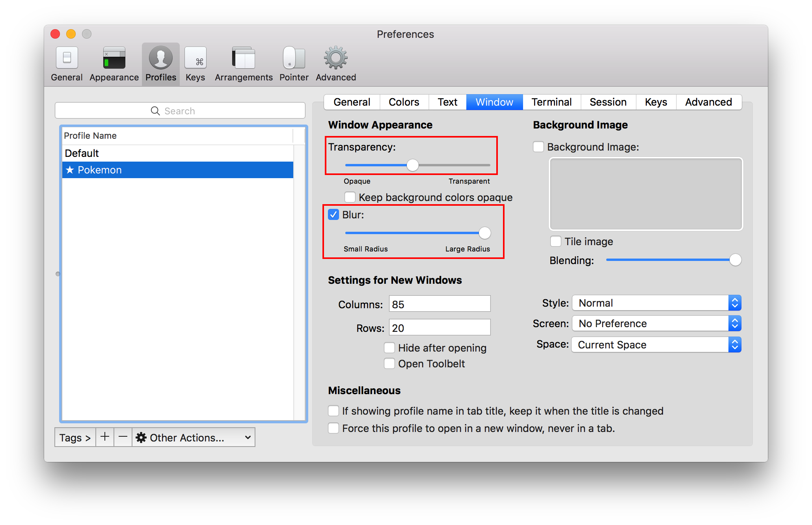This screenshot has height=525, width=812.
Task: Check the Hide after opening option
Action: pos(389,348)
